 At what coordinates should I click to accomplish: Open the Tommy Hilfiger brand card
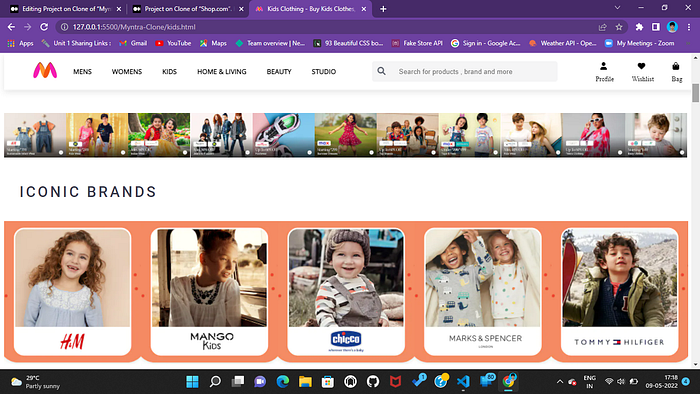(x=620, y=292)
